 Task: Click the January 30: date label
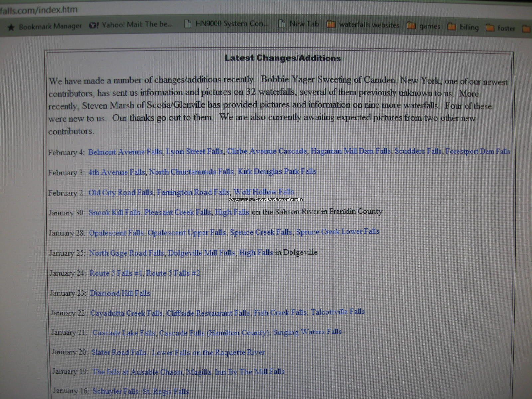coord(67,213)
